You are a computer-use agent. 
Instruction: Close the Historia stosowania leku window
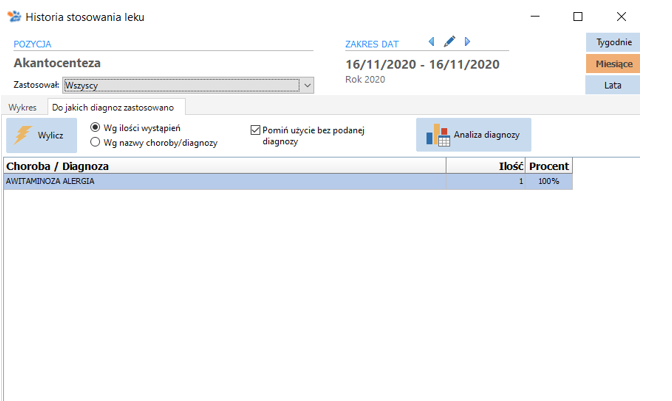point(621,16)
